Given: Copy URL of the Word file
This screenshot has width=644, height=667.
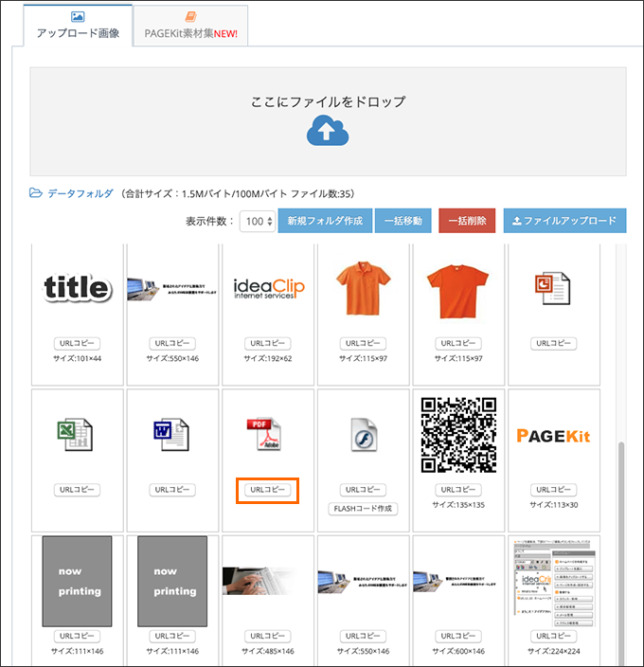Looking at the screenshot, I should tap(172, 490).
